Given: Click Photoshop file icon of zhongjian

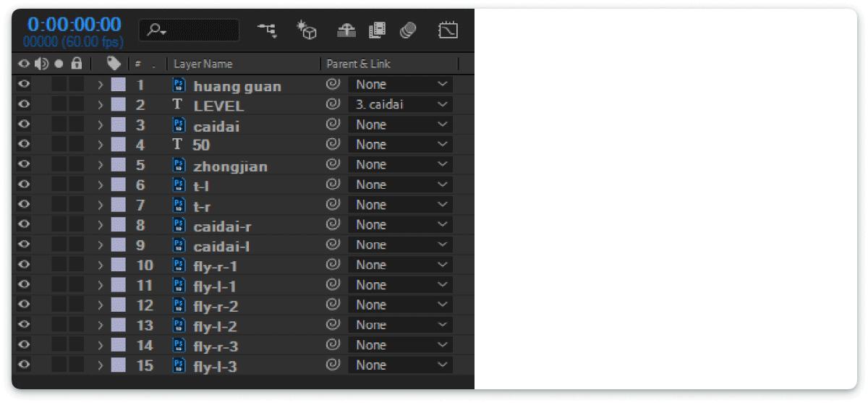Looking at the screenshot, I should (x=179, y=165).
